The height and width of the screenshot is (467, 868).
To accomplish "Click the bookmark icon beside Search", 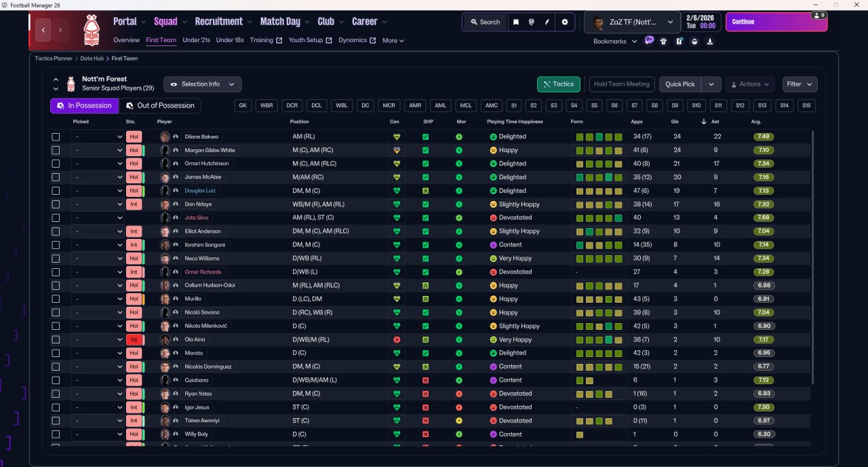I will point(516,22).
